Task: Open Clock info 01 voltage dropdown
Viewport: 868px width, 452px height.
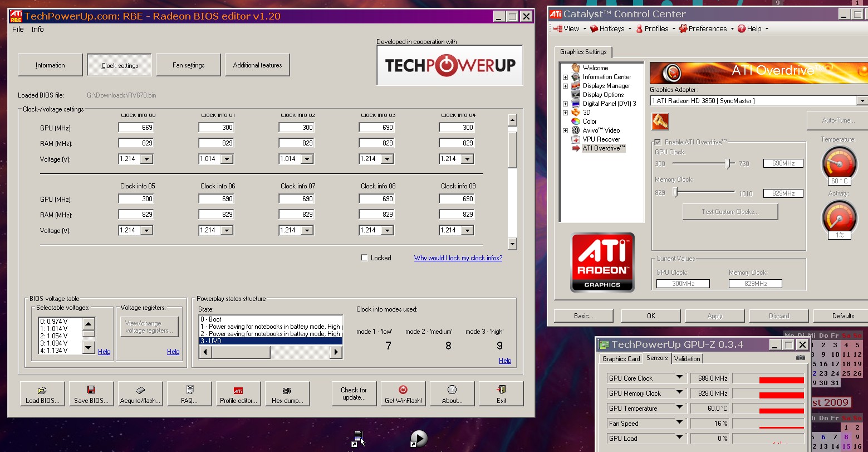Action: click(227, 159)
